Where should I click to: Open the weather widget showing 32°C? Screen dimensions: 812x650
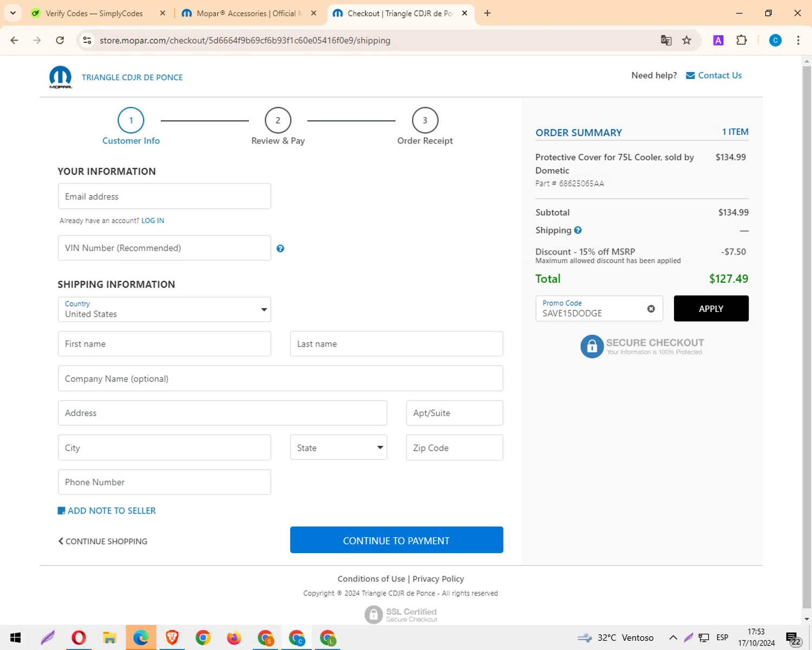click(615, 638)
